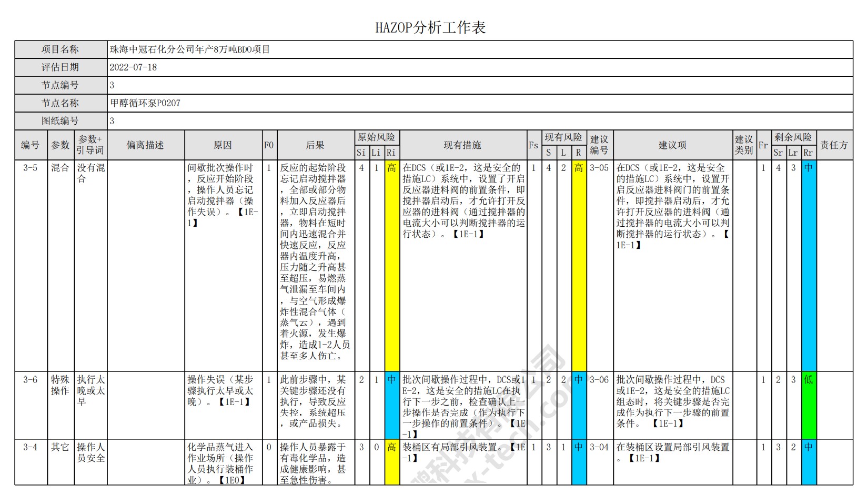Select existing measure cell starting '在DCS（或1E-2'

463,266
